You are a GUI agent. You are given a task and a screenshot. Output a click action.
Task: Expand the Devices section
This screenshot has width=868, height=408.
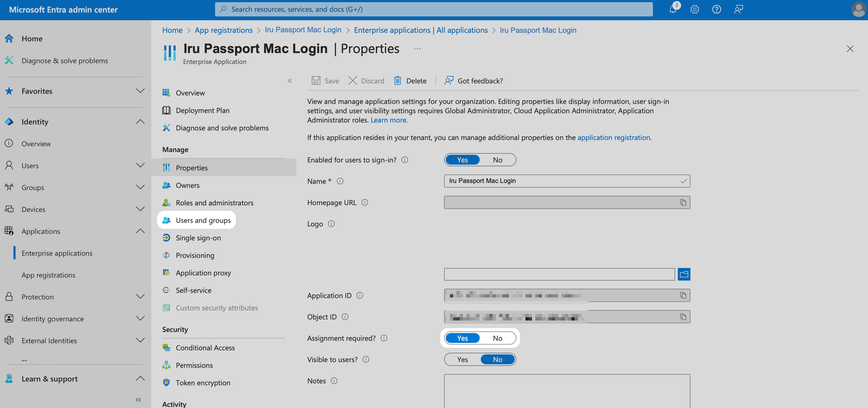point(140,209)
